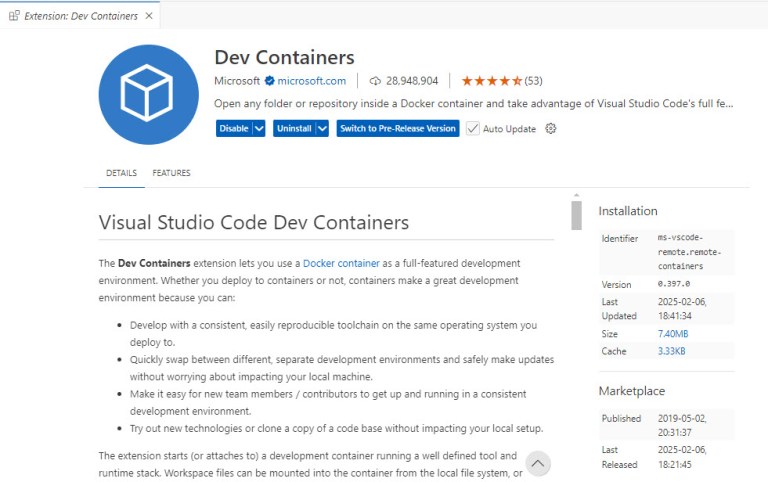Open the Docker container link

341,263
